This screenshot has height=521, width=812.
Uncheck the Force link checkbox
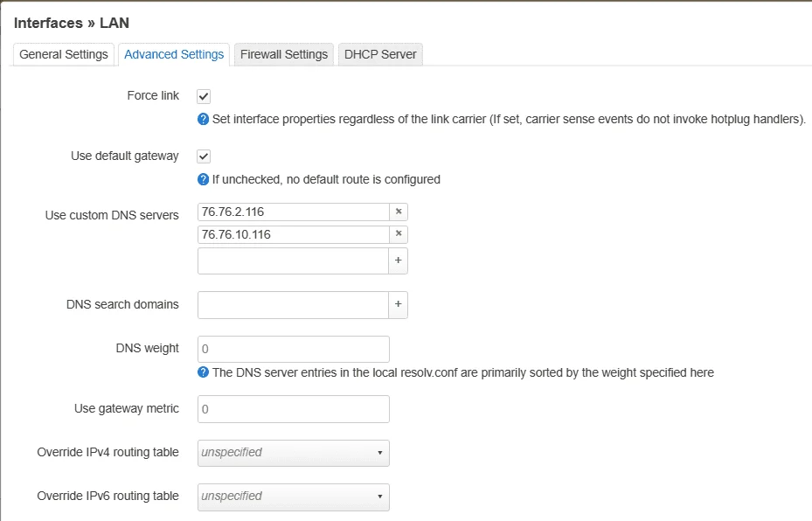(x=204, y=96)
